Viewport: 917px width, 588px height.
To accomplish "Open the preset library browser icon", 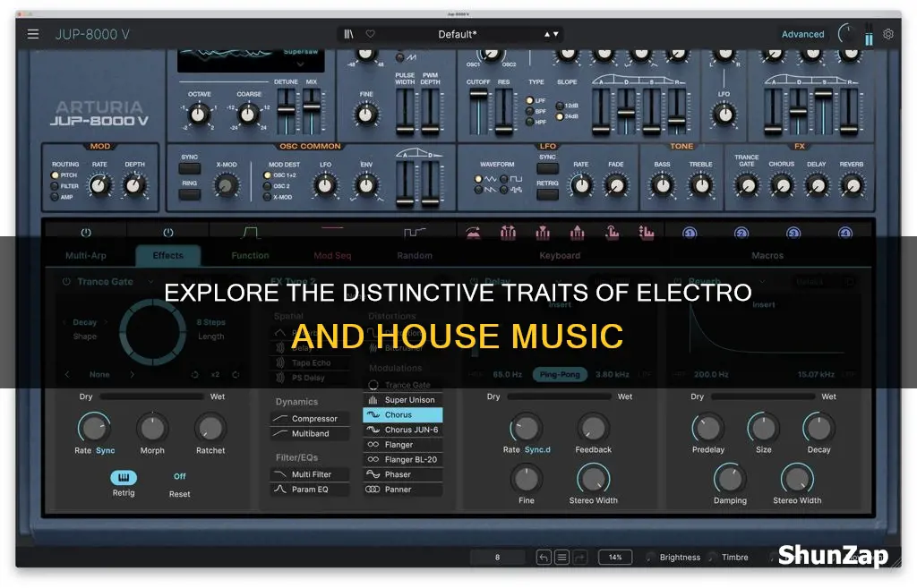I will coord(348,35).
